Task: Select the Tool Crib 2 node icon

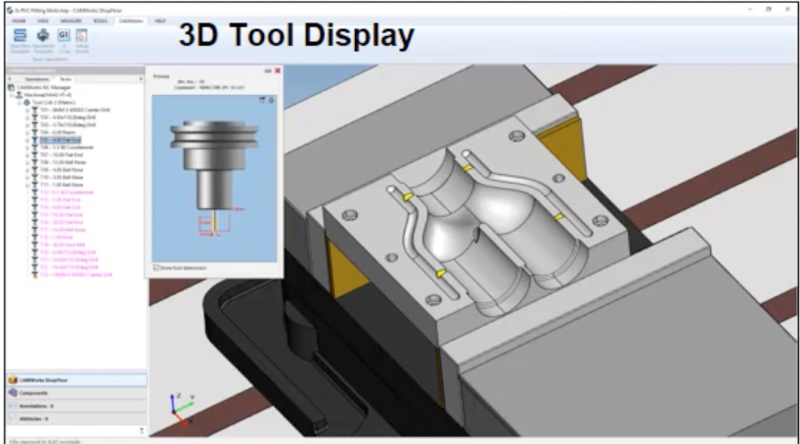Action: click(27, 103)
